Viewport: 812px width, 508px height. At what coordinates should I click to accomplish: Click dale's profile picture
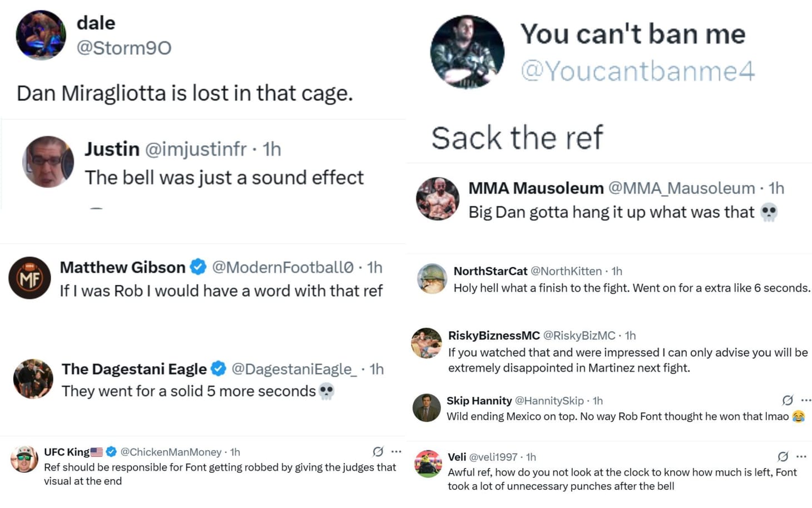[x=41, y=35]
